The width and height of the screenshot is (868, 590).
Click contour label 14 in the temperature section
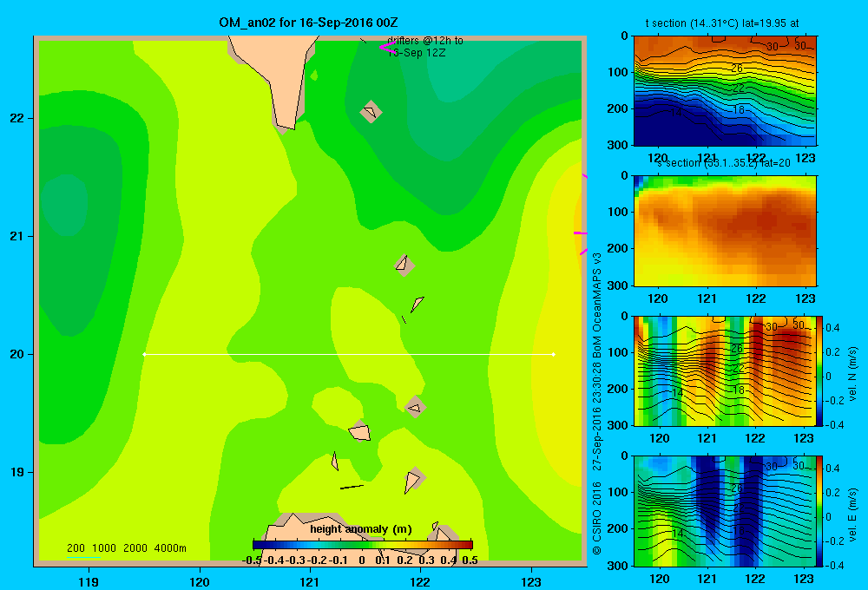(676, 112)
